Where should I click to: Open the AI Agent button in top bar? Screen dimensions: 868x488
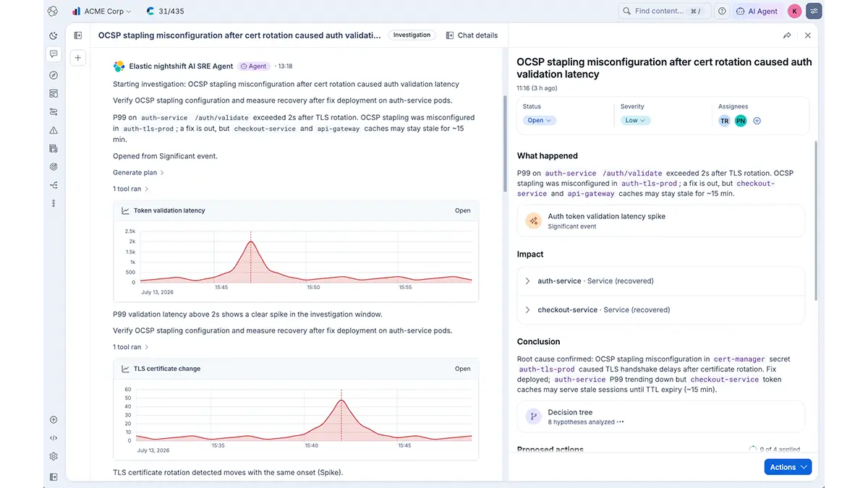[757, 11]
